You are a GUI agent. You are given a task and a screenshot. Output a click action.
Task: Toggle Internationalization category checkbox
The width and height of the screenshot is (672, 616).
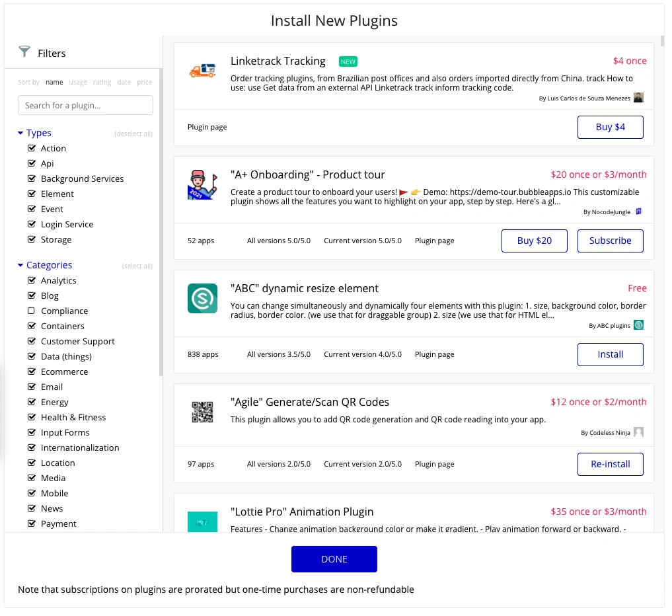tap(31, 448)
